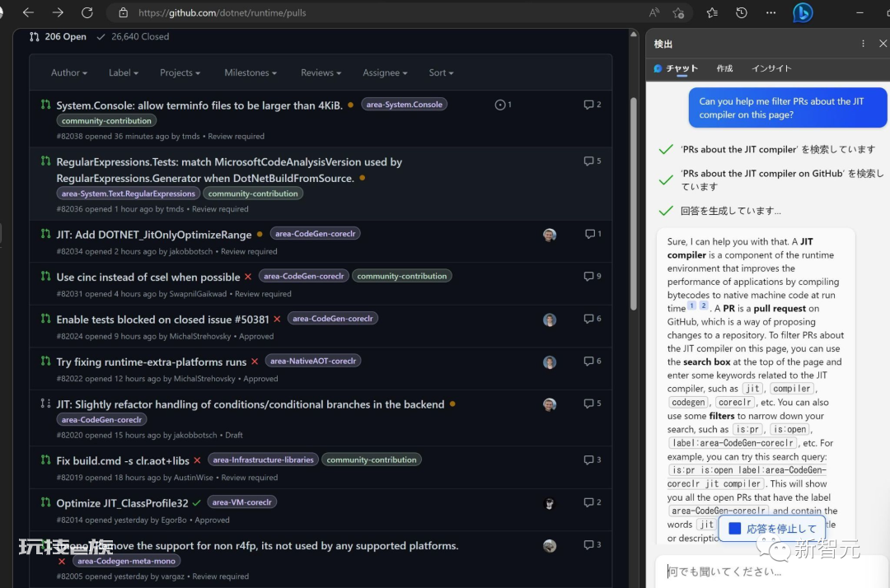Stop the response with 応答を停止して button
Screen dimensions: 890x588
coord(772,529)
